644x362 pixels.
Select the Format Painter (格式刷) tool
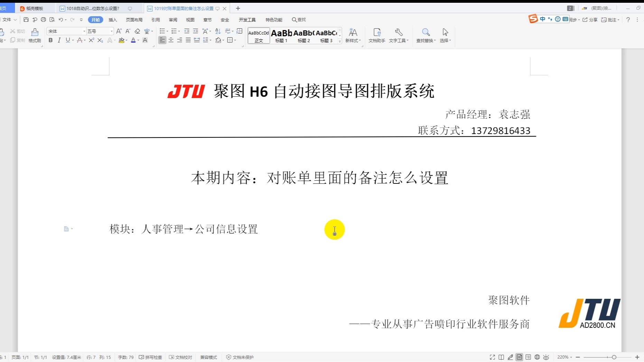35,35
